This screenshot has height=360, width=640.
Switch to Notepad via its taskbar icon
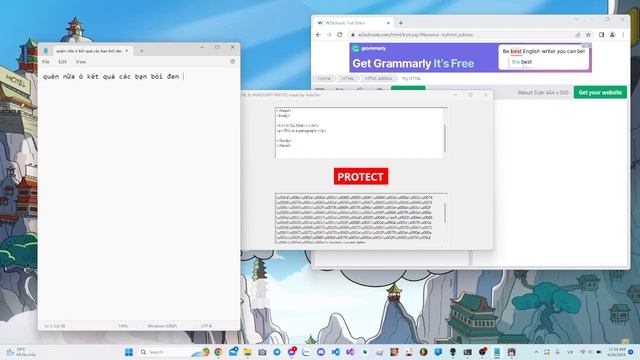[x=497, y=352]
